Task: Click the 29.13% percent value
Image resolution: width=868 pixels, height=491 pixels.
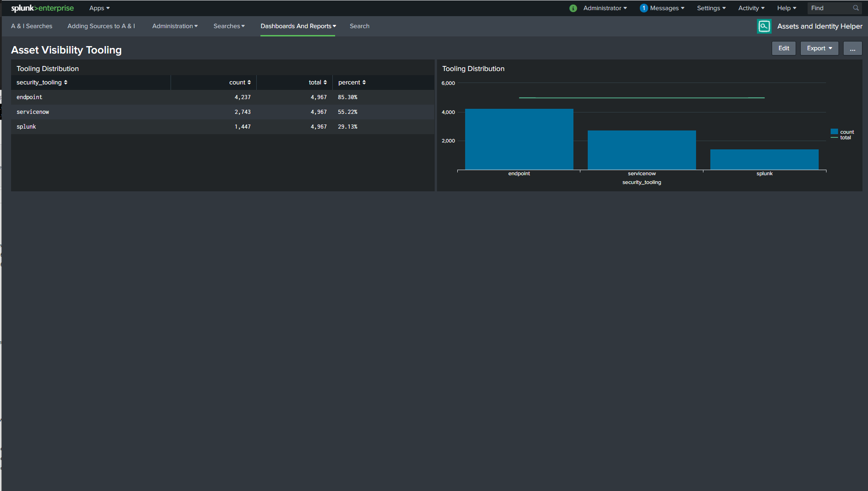Action: pos(348,127)
